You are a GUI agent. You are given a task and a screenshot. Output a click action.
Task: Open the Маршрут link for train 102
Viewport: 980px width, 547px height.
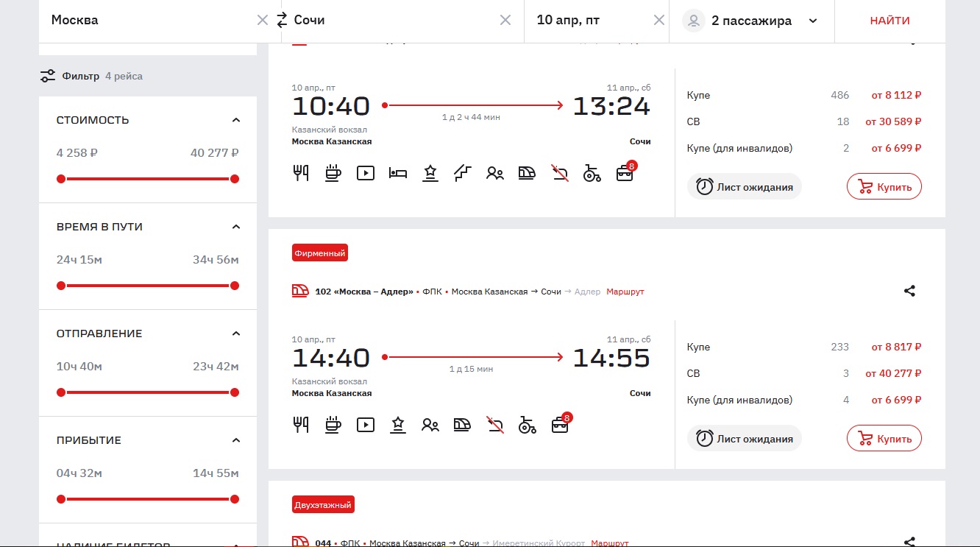pos(625,292)
